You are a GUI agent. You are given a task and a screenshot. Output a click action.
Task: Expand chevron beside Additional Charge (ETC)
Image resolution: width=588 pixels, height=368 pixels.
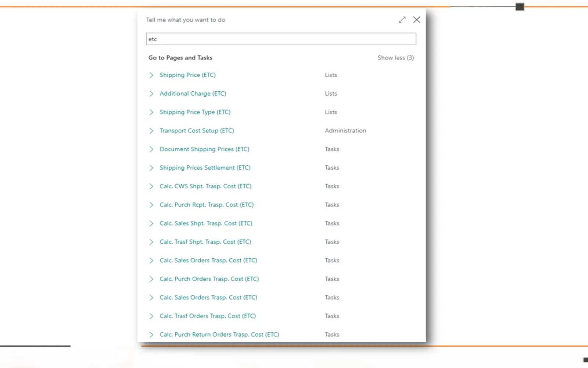pos(151,93)
